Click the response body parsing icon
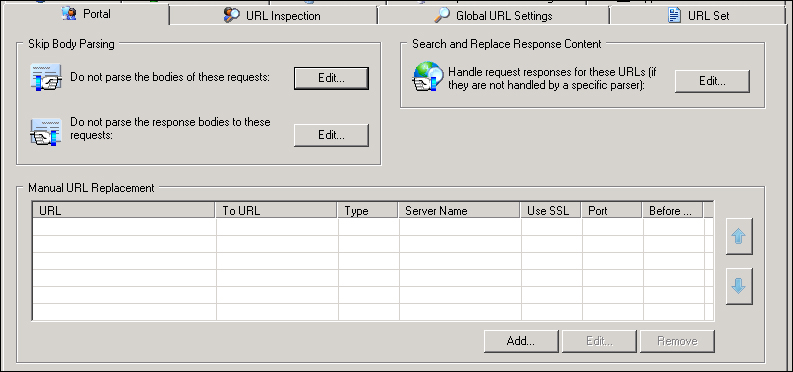The image size is (793, 372). coord(46,131)
